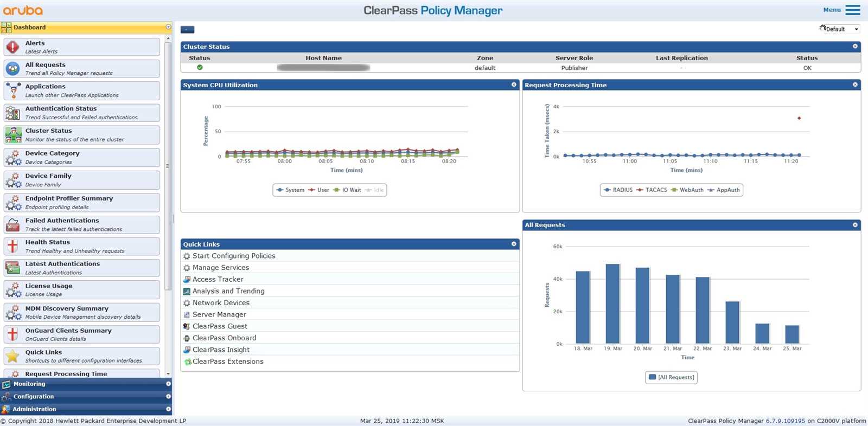Close the All Requests chart panel
868x426 pixels.
(x=855, y=225)
